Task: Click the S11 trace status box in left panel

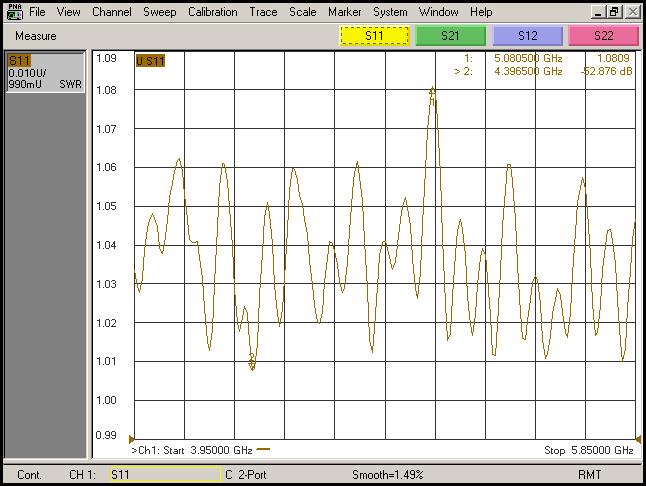Action: click(x=45, y=72)
